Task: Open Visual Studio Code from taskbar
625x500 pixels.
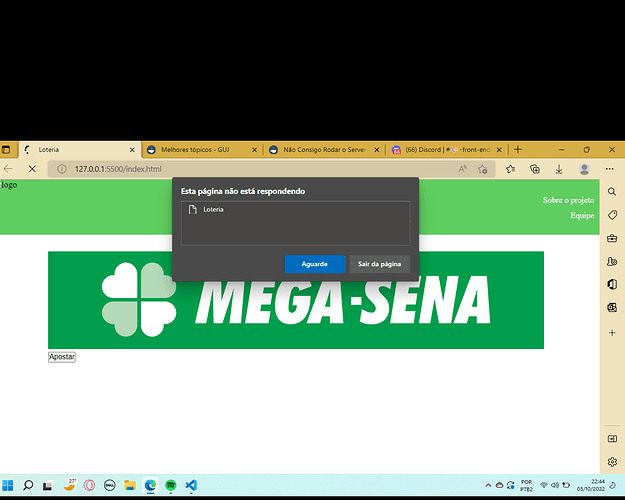Action: 191,485
